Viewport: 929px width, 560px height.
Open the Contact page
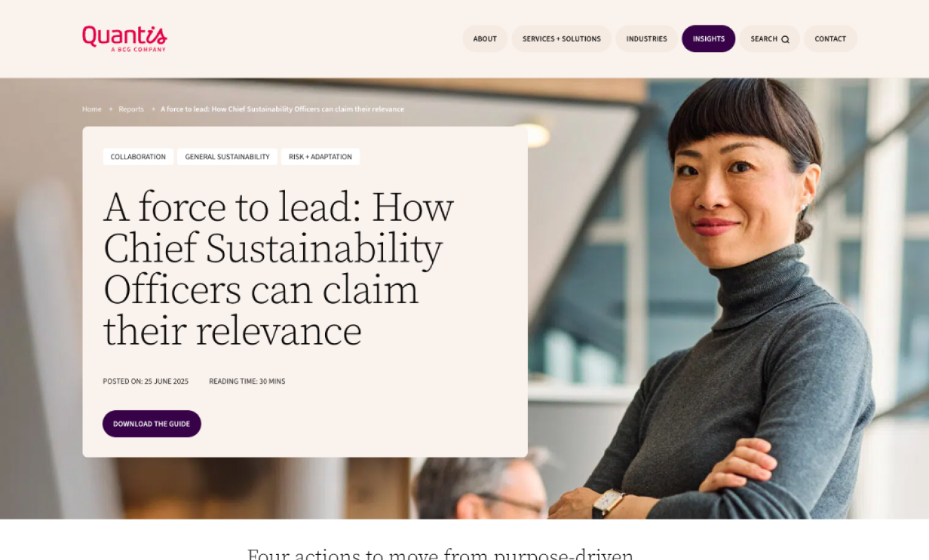tap(830, 39)
